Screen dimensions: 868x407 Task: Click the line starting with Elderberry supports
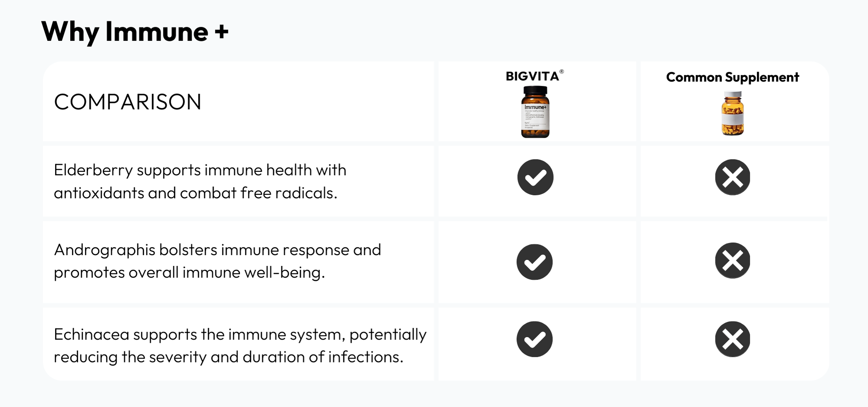tap(200, 170)
